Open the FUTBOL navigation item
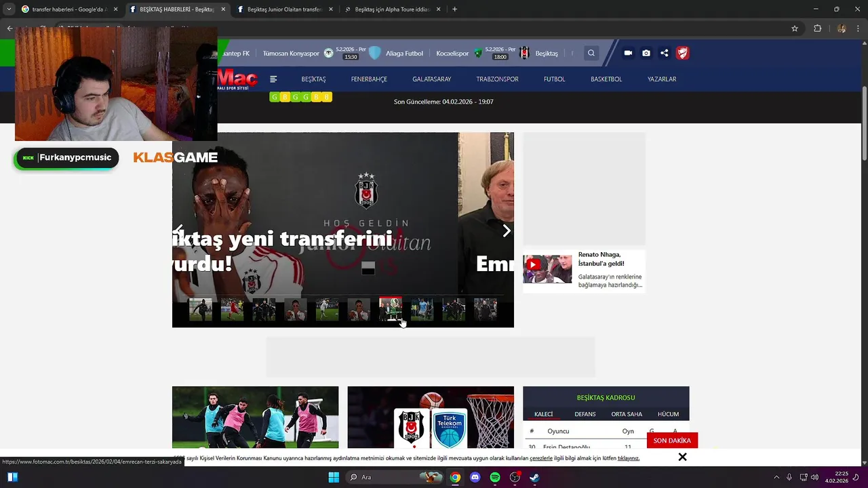The width and height of the screenshot is (868, 488). pos(554,79)
